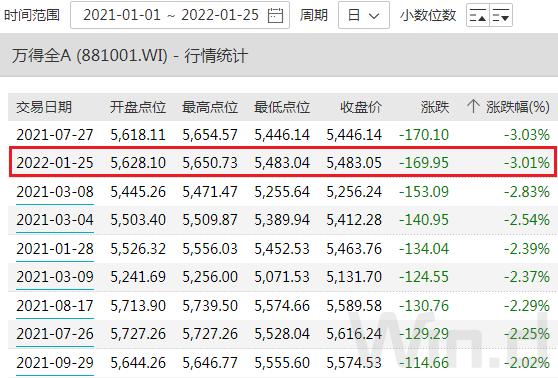
Task: Select change value -153.09
Action: click(424, 192)
